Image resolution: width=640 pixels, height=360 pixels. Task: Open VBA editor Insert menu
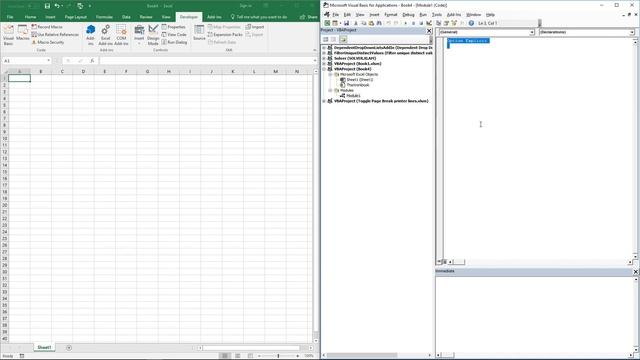pos(374,15)
